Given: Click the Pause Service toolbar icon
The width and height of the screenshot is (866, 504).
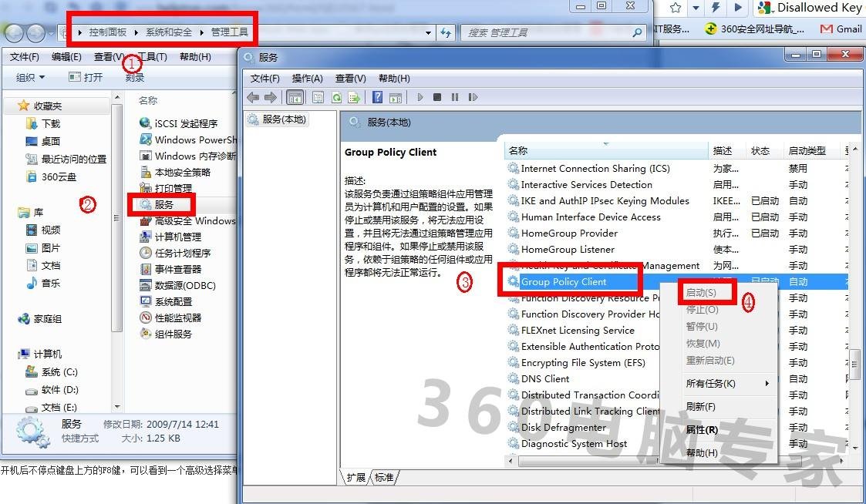Looking at the screenshot, I should click(x=454, y=97).
